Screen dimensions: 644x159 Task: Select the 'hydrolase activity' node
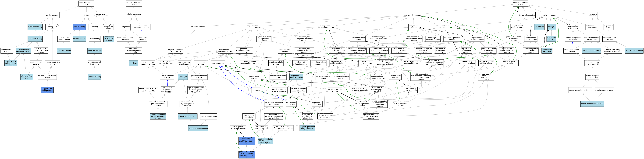click(35, 27)
